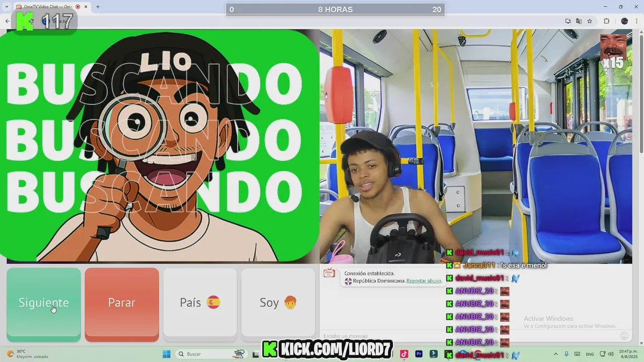644x362 pixels.
Task: Open the tab search chevron in Chrome
Action: coord(7,7)
